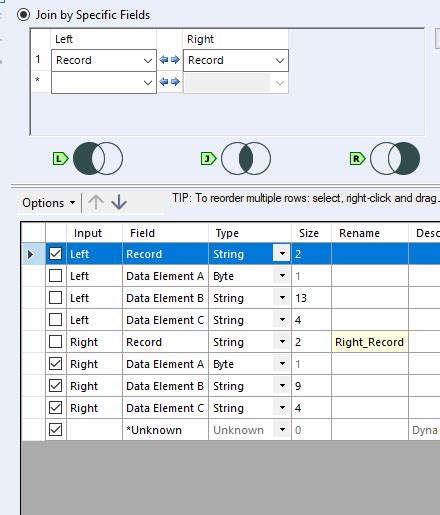The width and height of the screenshot is (440, 515).
Task: Edit the Right_Record rename cell
Action: click(369, 342)
